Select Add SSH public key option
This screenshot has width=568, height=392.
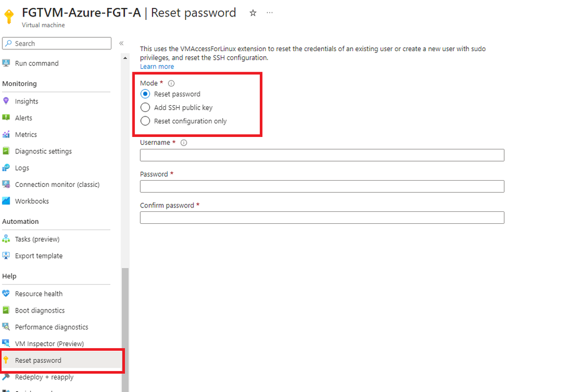[x=145, y=107]
